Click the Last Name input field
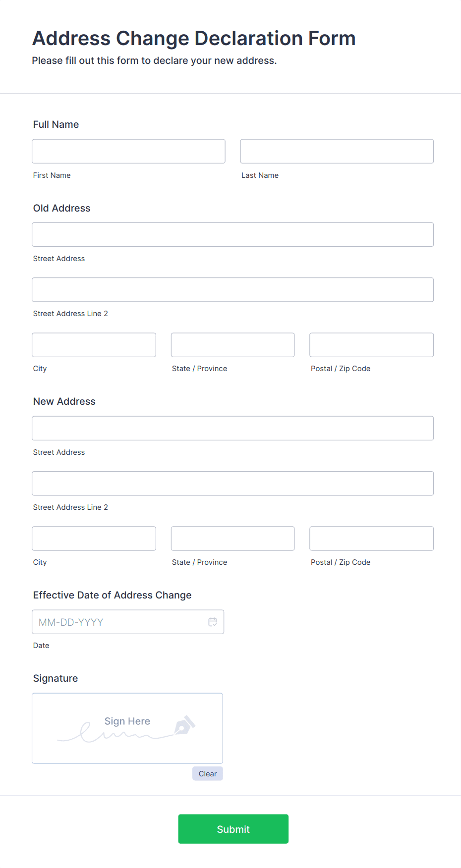Viewport: 461px width, 868px height. 337,151
